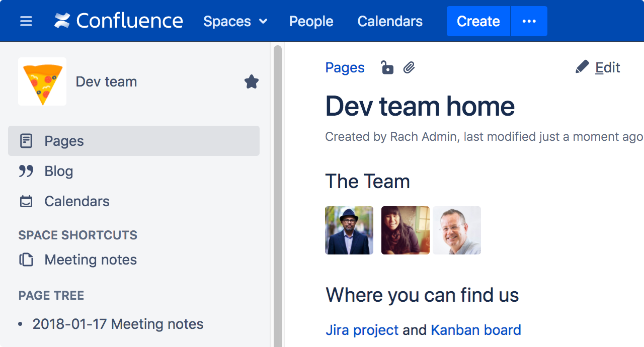Open the more create options ellipsis button

529,21
